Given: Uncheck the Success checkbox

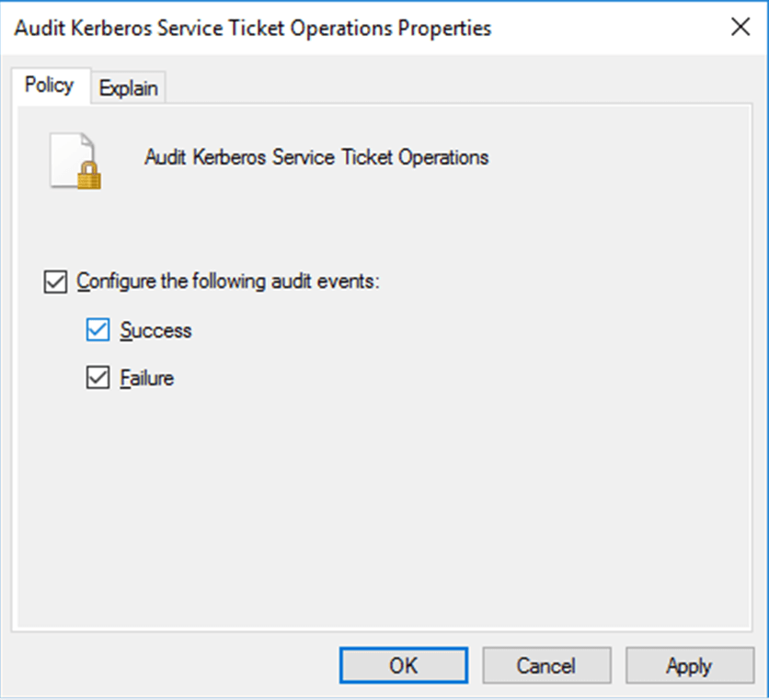Looking at the screenshot, I should pos(98,330).
